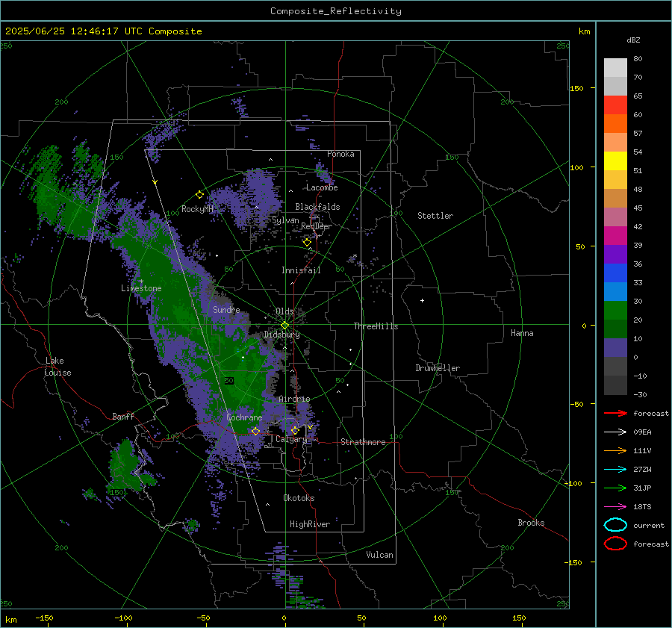The image size is (672, 628).
Task: Click the 150 tick on bottom axis
Action: point(519,618)
